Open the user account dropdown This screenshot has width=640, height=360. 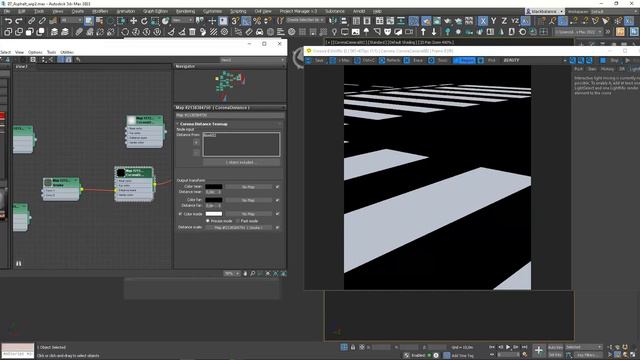click(545, 11)
